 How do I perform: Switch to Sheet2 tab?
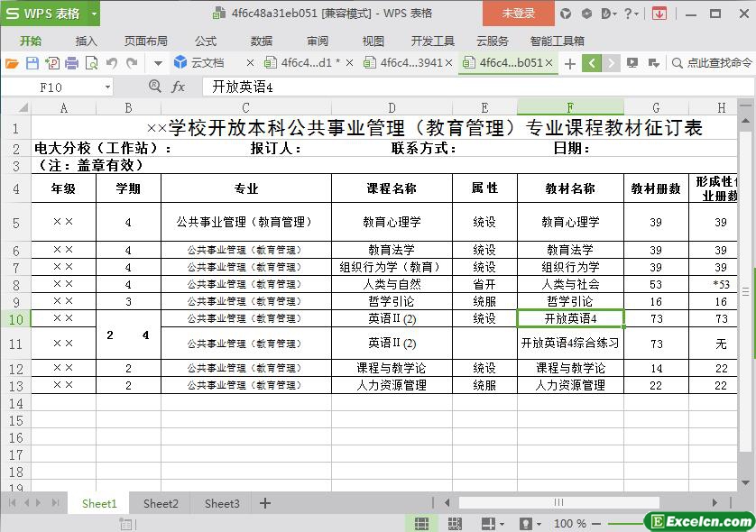coord(161,503)
